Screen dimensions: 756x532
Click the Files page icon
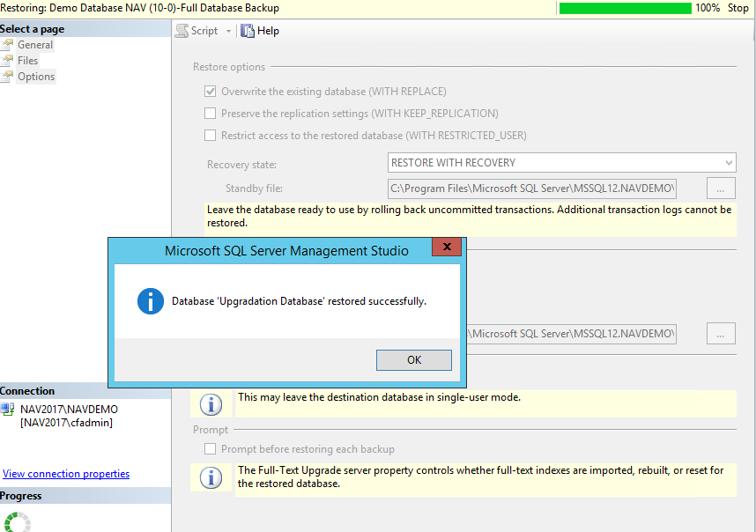pos(7,61)
